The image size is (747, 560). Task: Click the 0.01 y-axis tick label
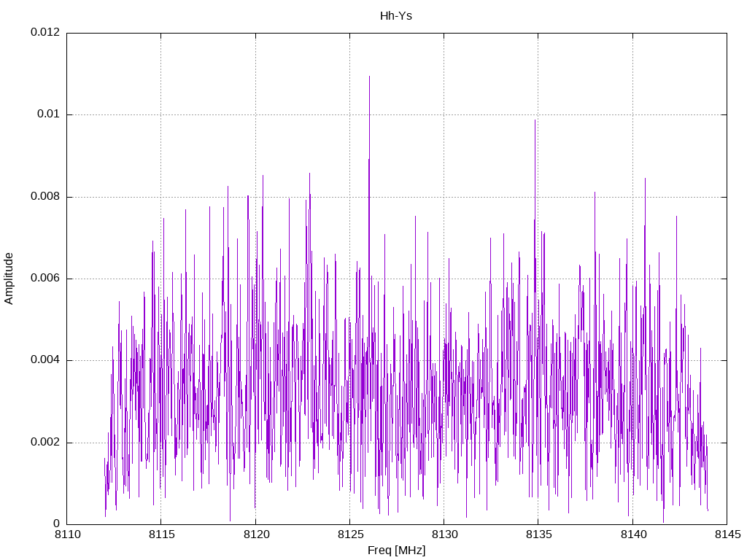[49, 114]
